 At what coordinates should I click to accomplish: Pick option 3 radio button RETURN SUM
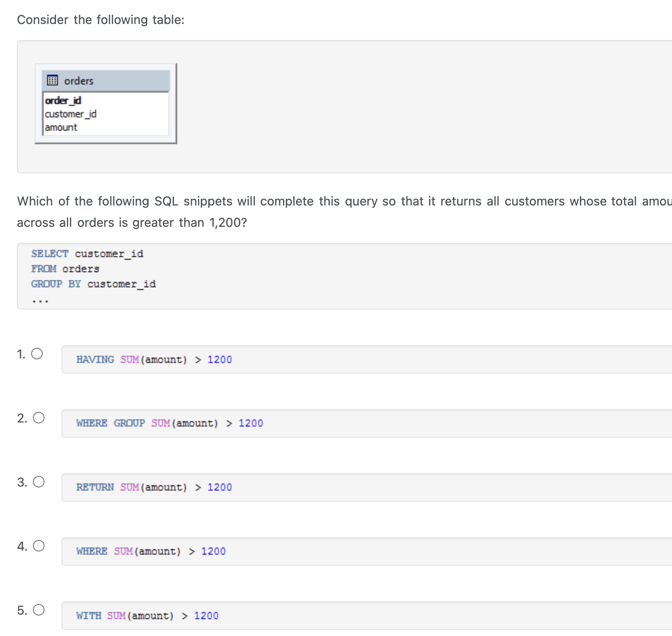pyautogui.click(x=39, y=482)
